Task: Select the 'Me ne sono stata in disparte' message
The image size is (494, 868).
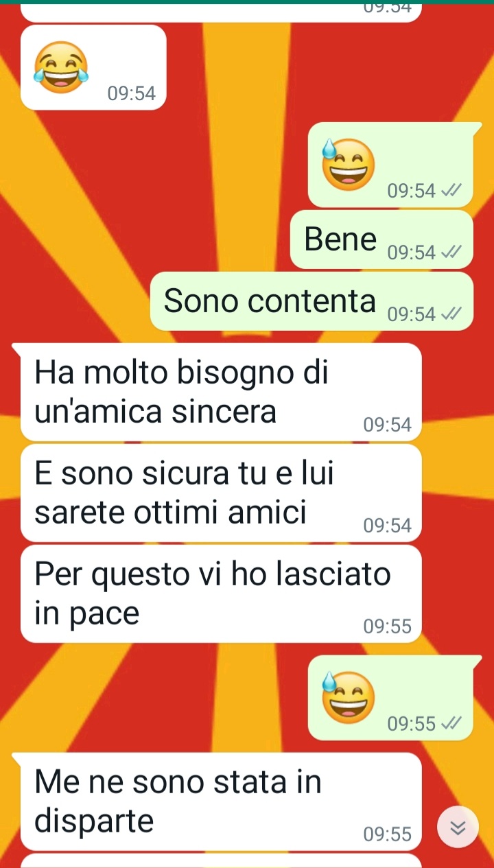Action: pyautogui.click(x=221, y=801)
